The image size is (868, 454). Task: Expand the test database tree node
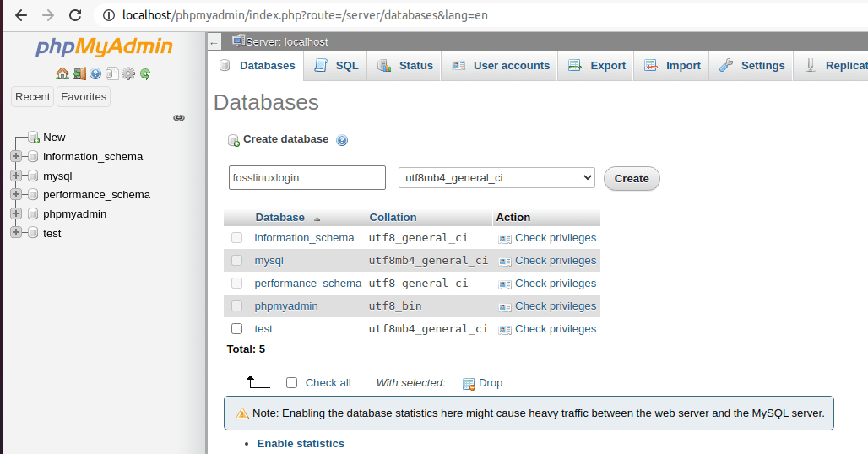click(16, 232)
